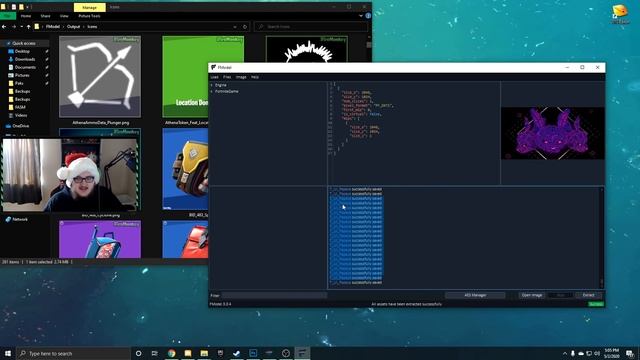Open the taskbar clock and date
Screen dimensions: 640x360
611,353
